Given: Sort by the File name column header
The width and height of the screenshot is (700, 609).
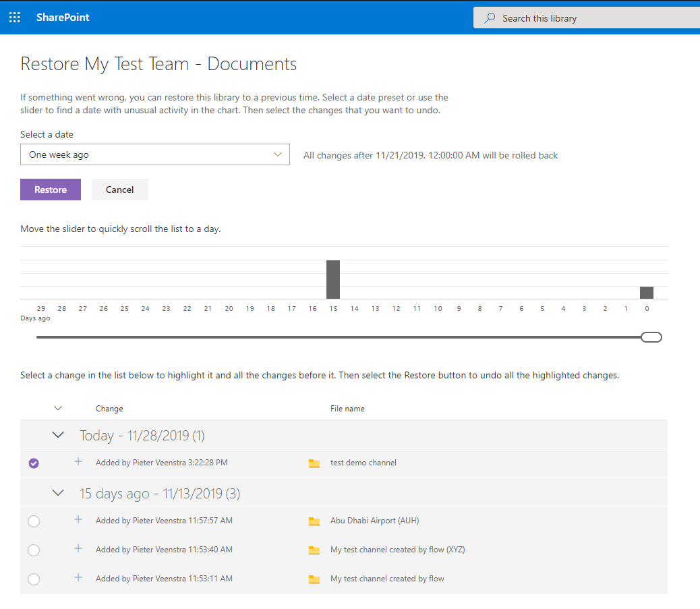Looking at the screenshot, I should pyautogui.click(x=347, y=409).
